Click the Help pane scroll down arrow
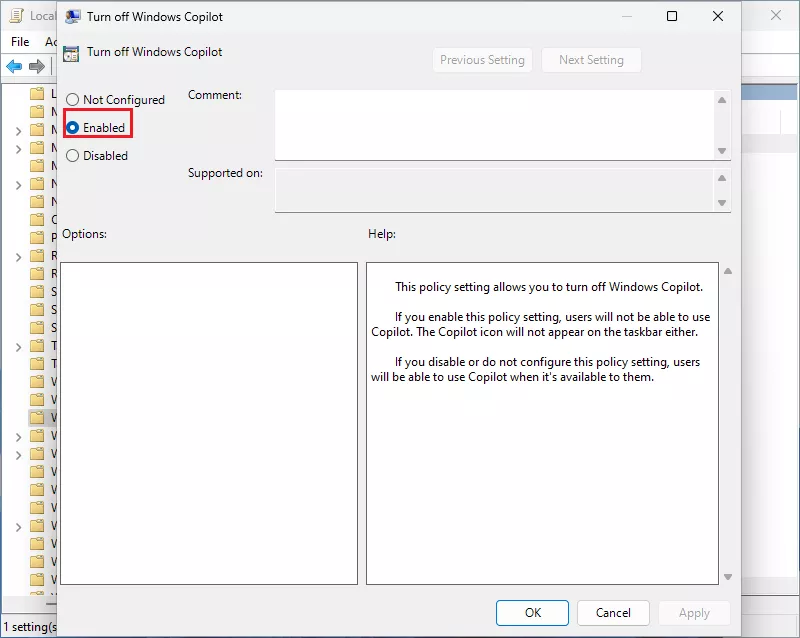 (x=728, y=577)
